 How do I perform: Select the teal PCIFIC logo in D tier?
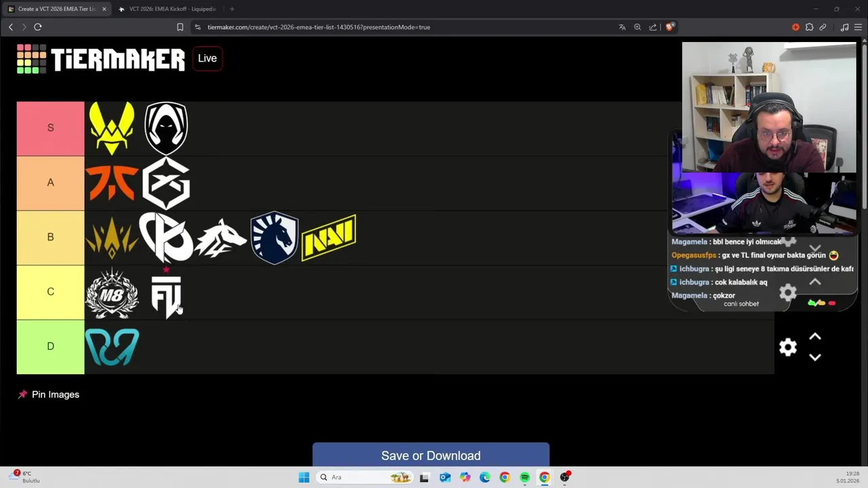tap(112, 347)
